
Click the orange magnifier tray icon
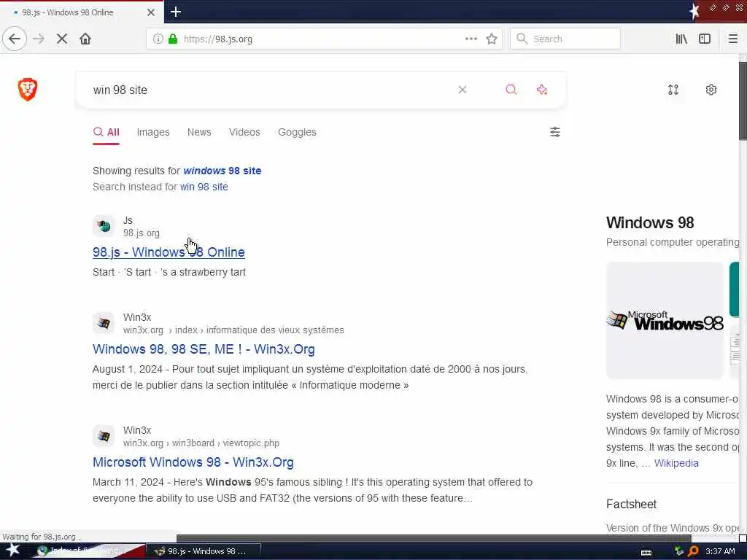(x=694, y=551)
